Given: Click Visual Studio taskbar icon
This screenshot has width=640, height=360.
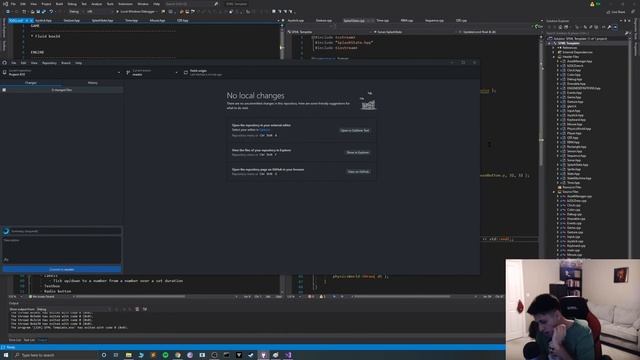Looking at the screenshot, I should tap(288, 355).
